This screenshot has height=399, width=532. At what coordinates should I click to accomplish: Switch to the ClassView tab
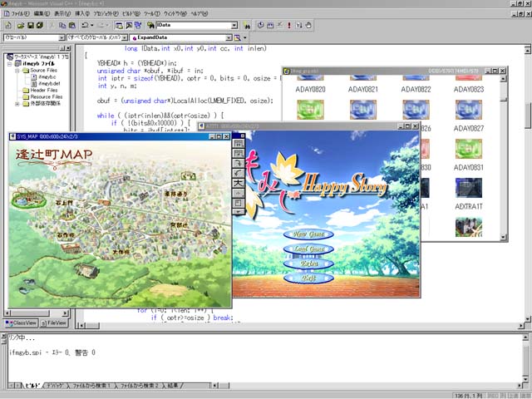pyautogui.click(x=23, y=323)
